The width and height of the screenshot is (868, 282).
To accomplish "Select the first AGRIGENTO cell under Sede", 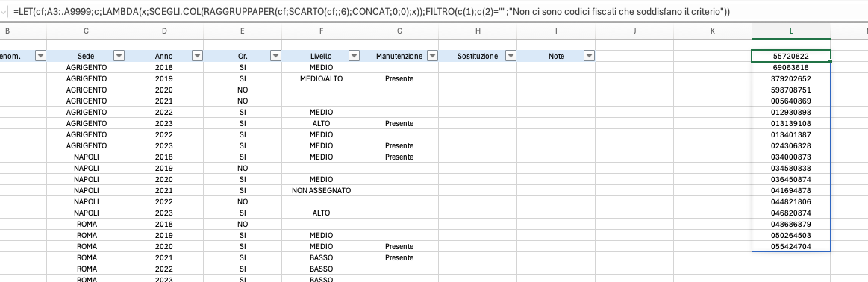I will pyautogui.click(x=86, y=67).
